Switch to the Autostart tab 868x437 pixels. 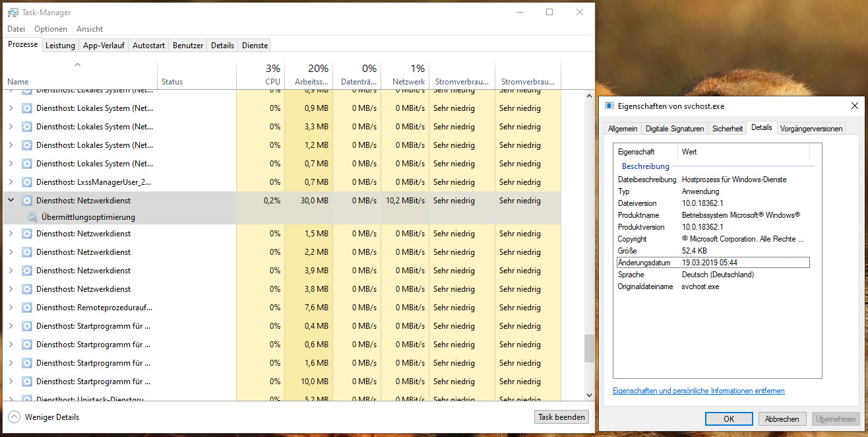[x=148, y=46]
